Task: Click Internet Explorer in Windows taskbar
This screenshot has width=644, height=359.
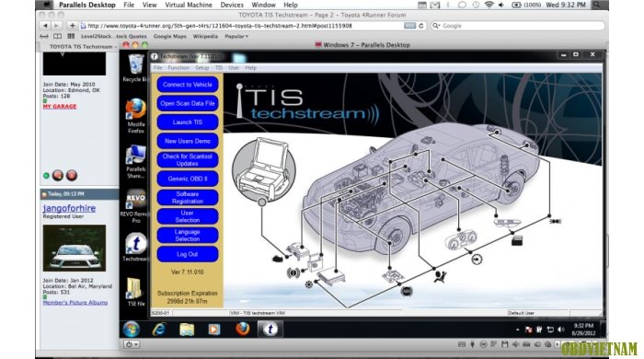Action: click(159, 330)
